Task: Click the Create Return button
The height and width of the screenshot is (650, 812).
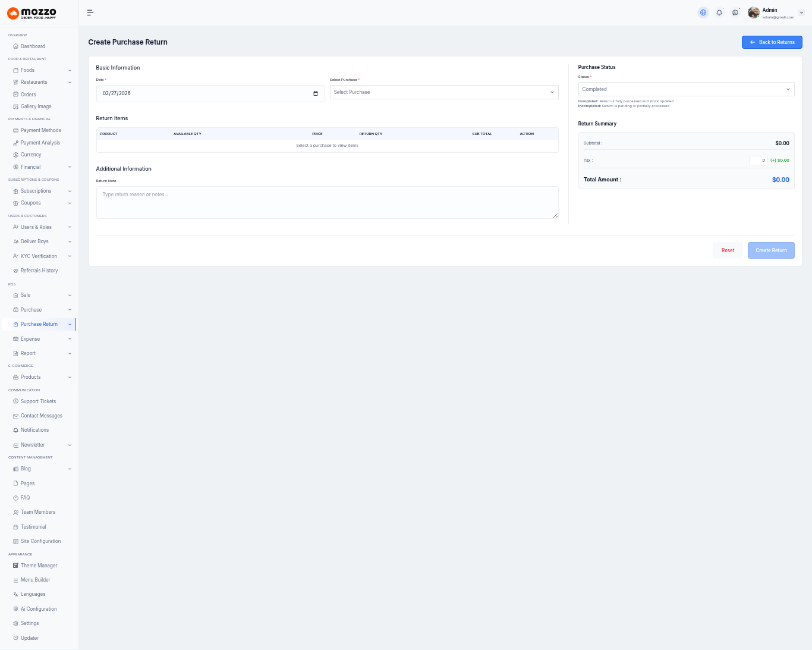Action: coord(771,250)
